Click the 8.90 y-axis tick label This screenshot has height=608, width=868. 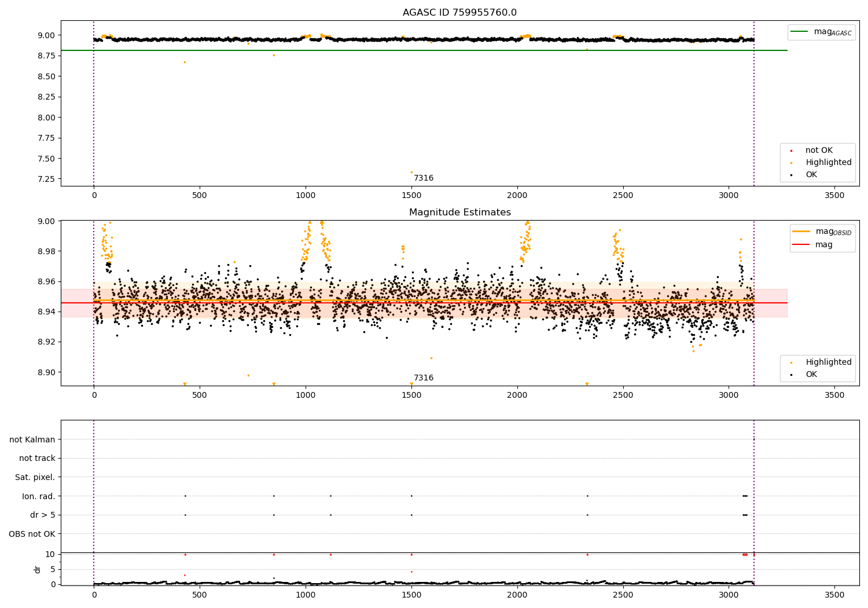point(46,372)
